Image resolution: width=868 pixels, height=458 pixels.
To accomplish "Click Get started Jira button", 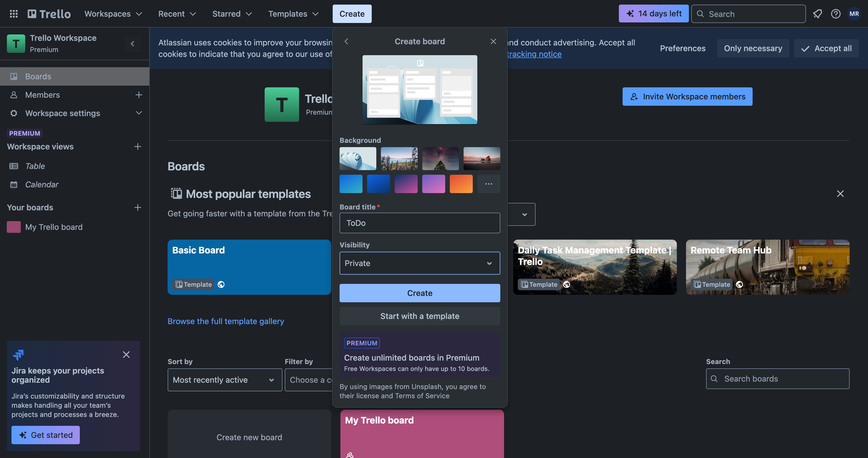I will pyautogui.click(x=45, y=435).
